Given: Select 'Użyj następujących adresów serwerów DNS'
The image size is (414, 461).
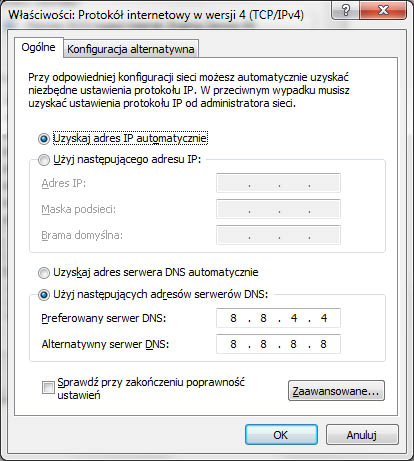Looking at the screenshot, I should point(44,295).
